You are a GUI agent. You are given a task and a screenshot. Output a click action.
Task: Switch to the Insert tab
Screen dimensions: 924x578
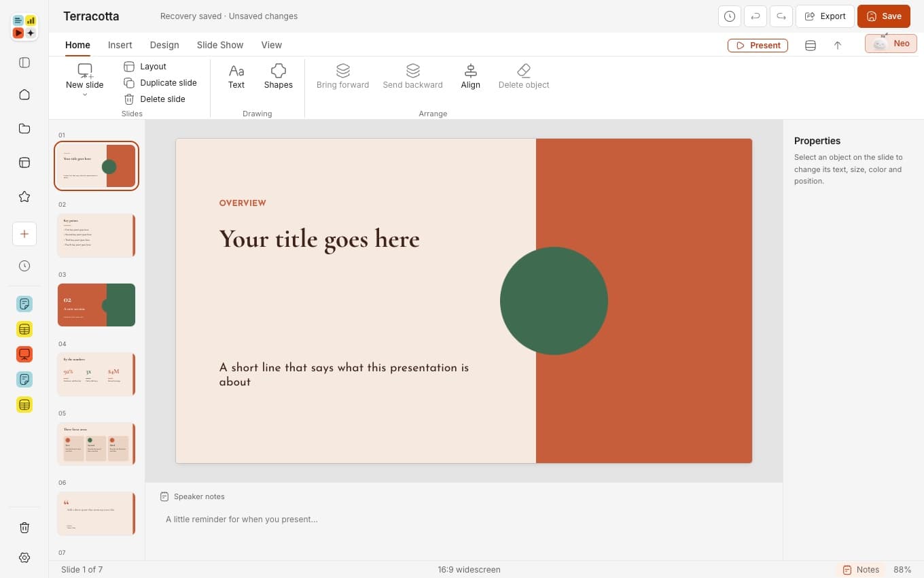tap(120, 45)
